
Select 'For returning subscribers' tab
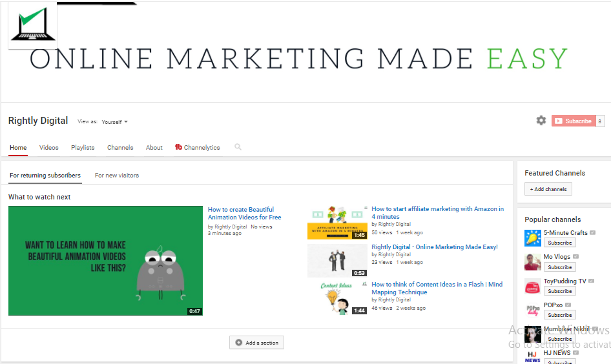(x=45, y=175)
